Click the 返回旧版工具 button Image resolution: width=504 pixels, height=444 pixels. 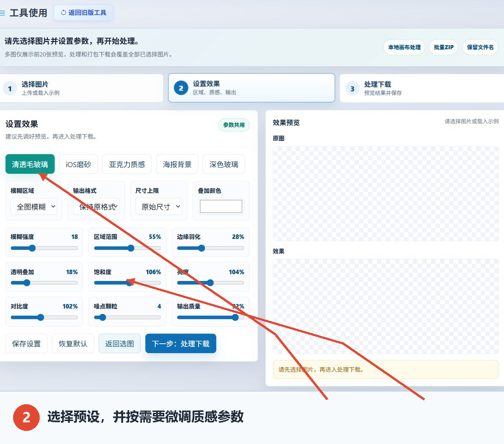pos(83,13)
